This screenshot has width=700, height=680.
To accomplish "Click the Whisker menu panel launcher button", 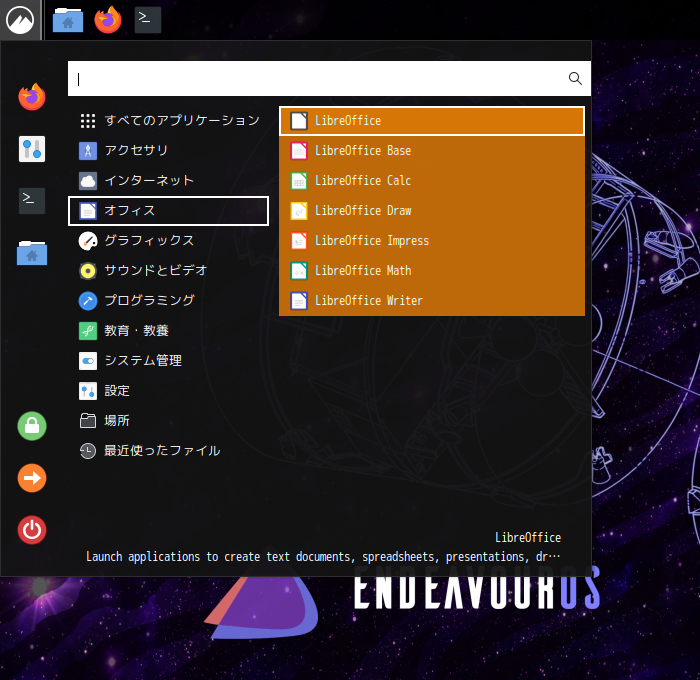I will pyautogui.click(x=20, y=20).
